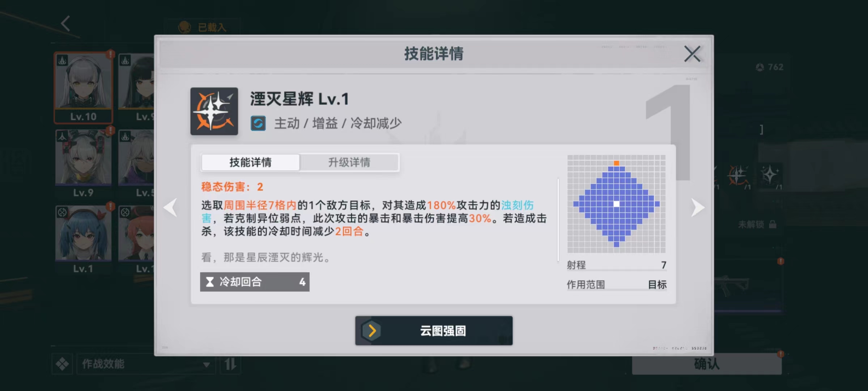The image size is (868, 391).
Task: Switch to the 升级详情 tab
Action: tap(349, 162)
